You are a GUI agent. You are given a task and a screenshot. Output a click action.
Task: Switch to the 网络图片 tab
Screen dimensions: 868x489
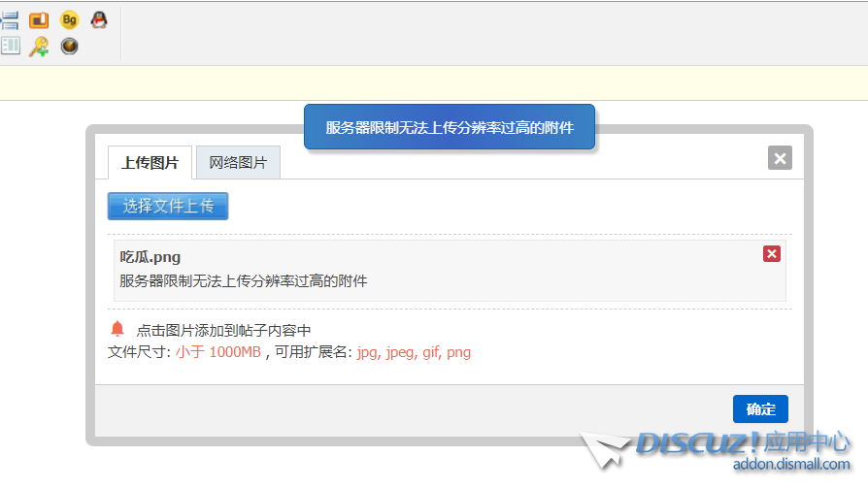point(238,163)
